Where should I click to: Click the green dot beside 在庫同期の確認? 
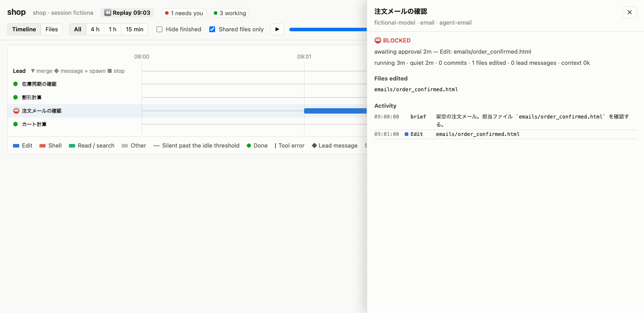pos(16,84)
